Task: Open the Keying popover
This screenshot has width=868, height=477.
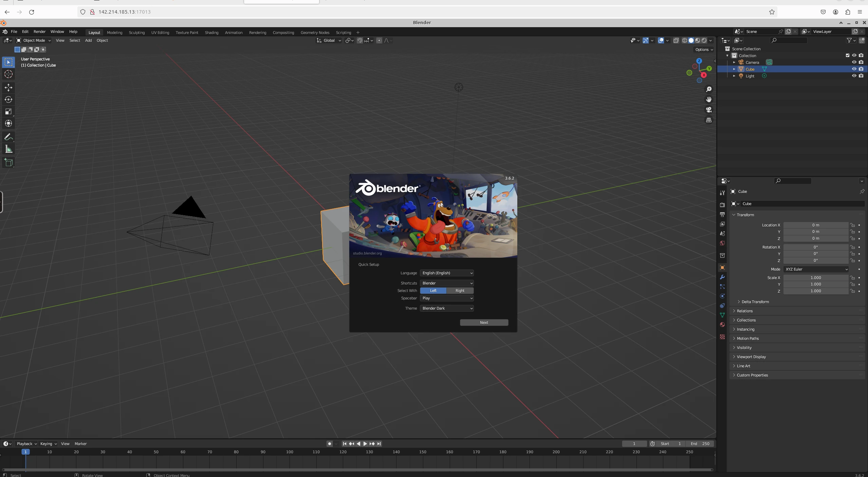Action: [x=48, y=444]
